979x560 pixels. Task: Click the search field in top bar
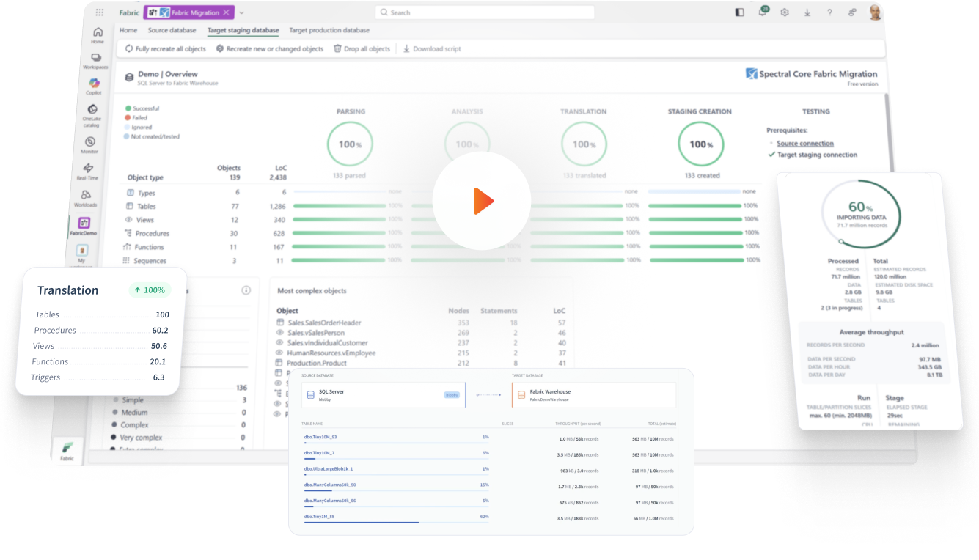pyautogui.click(x=484, y=12)
